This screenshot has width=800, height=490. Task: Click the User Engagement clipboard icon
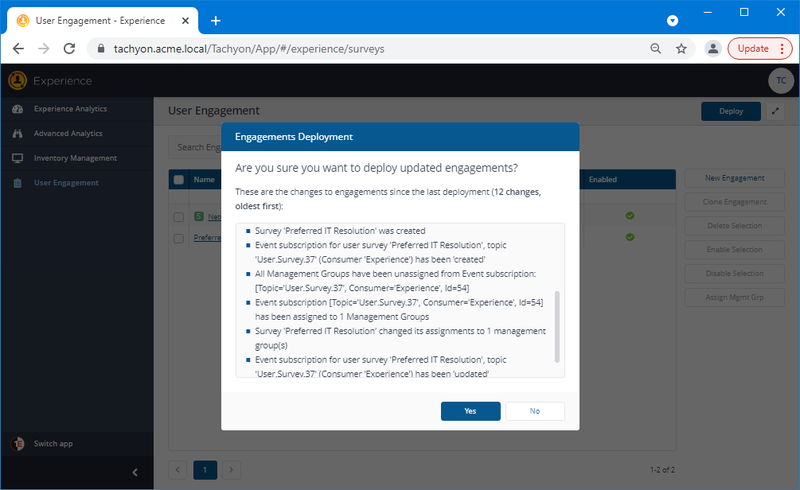pyautogui.click(x=17, y=183)
